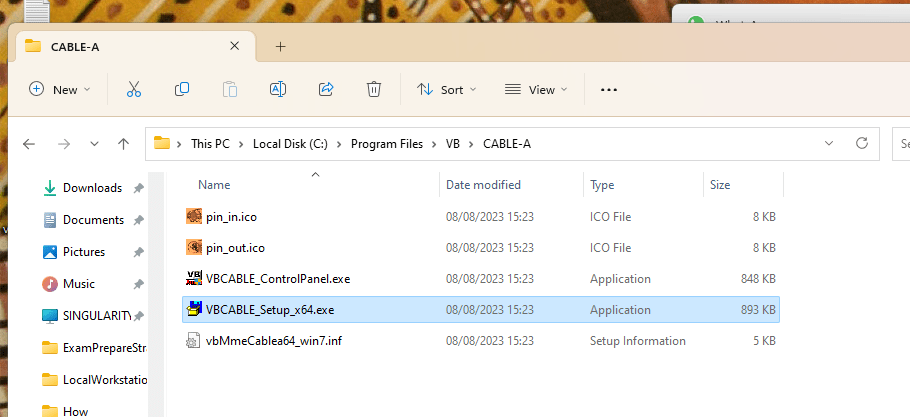Select the pin_in.ico file
The image size is (910, 417).
point(481,216)
